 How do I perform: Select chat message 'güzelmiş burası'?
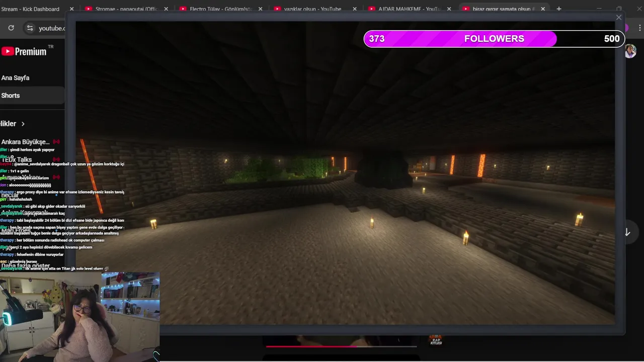click(x=23, y=261)
